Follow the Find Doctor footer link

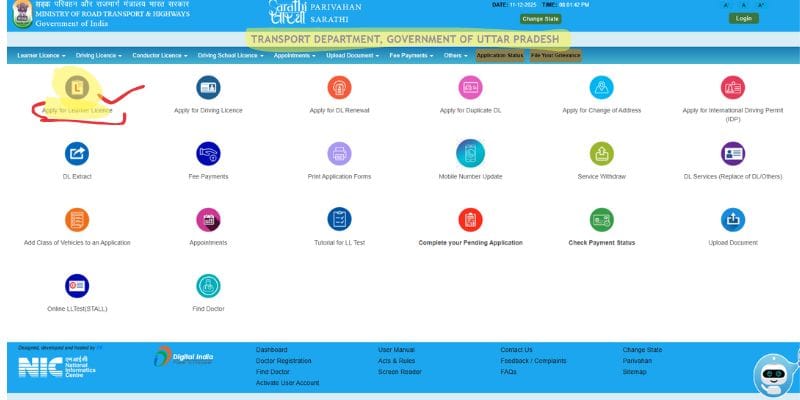click(x=272, y=372)
